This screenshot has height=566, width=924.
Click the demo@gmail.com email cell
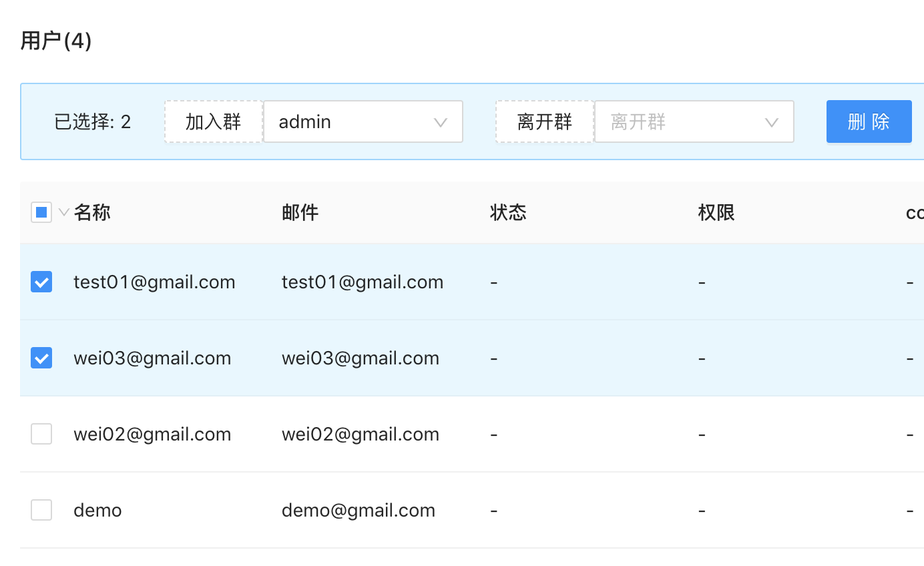359,510
